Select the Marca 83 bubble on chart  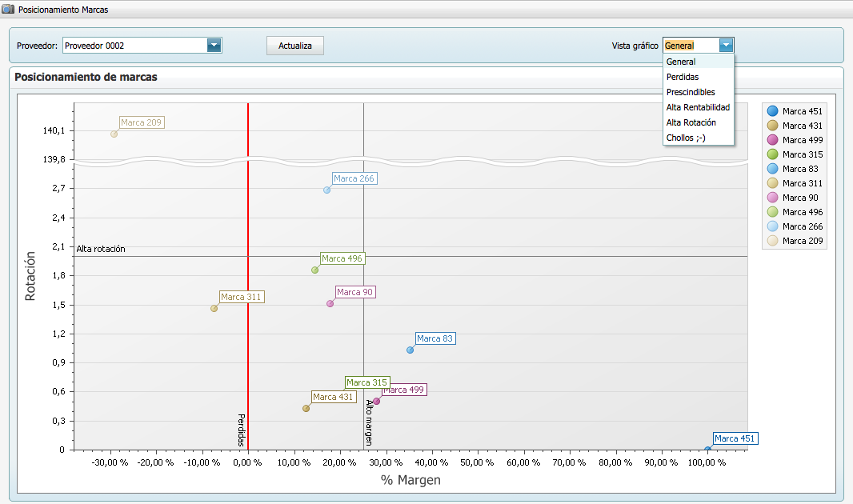point(410,350)
